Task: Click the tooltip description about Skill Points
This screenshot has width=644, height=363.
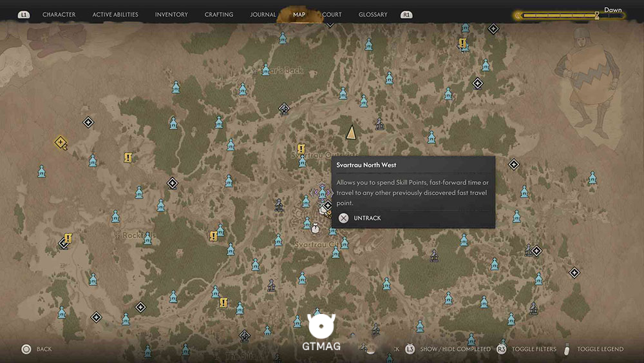Action: 412,192
